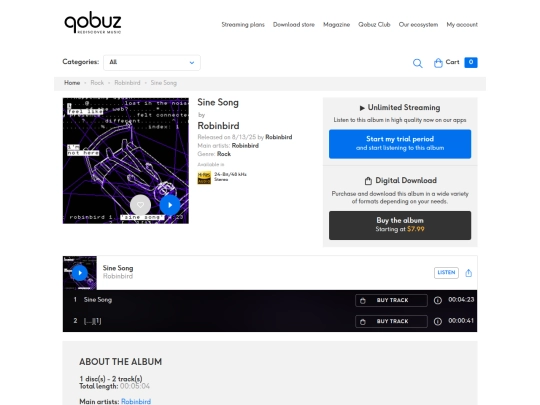Open My account
540x405 pixels.
pos(462,25)
